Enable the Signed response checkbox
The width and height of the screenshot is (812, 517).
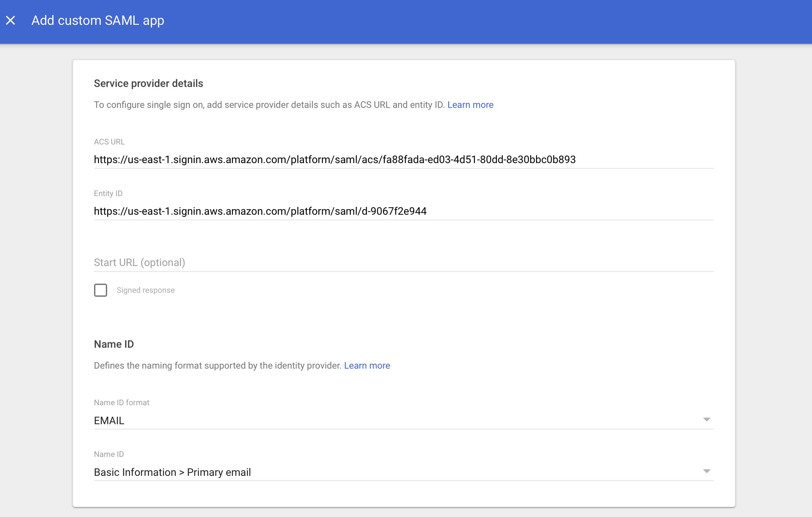pos(101,290)
